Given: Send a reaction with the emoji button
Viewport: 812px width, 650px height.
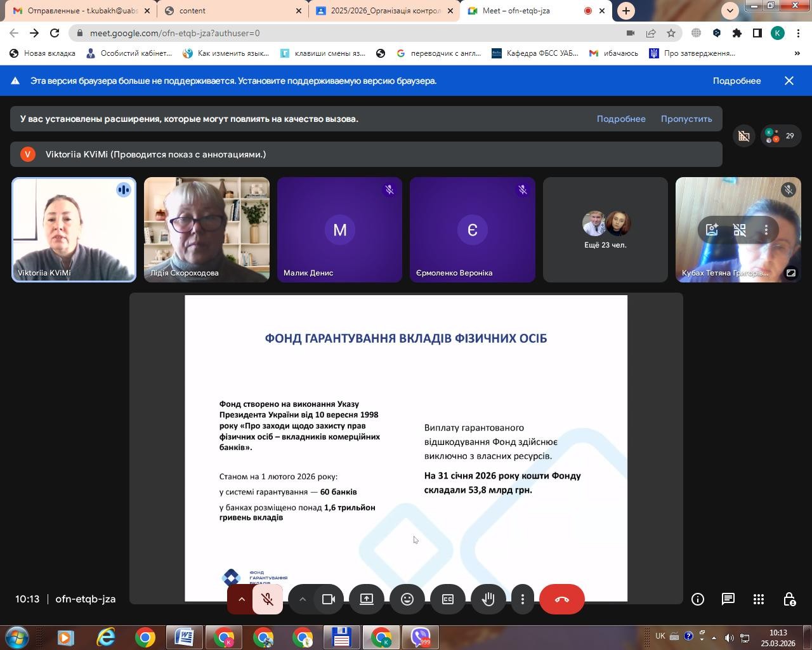Looking at the screenshot, I should 407,599.
